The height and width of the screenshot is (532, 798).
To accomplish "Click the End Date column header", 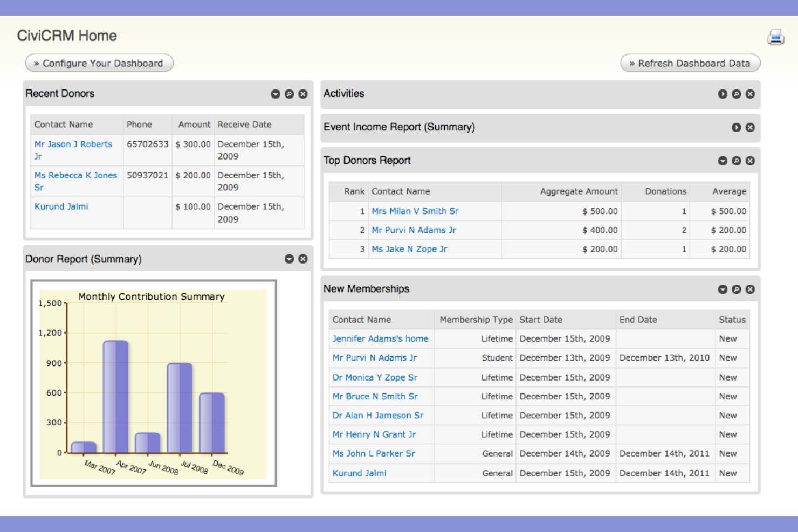I will [638, 320].
